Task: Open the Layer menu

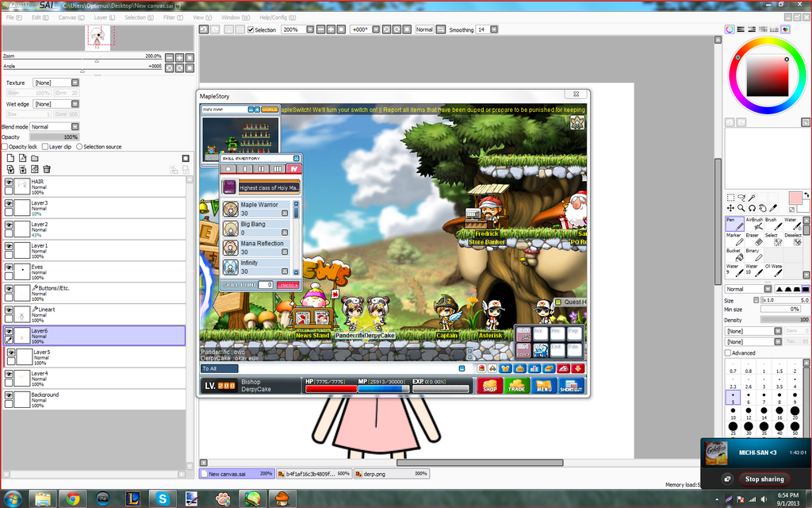Action: (x=104, y=17)
